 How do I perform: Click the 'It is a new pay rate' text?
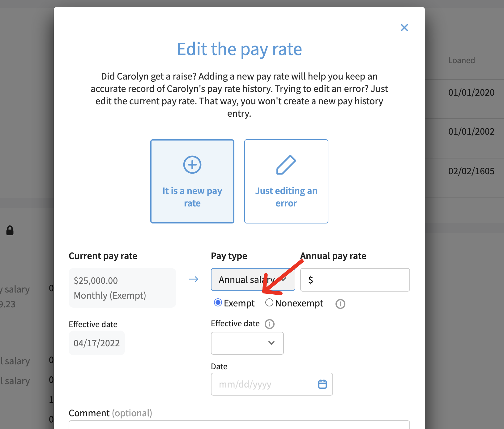[x=192, y=197]
